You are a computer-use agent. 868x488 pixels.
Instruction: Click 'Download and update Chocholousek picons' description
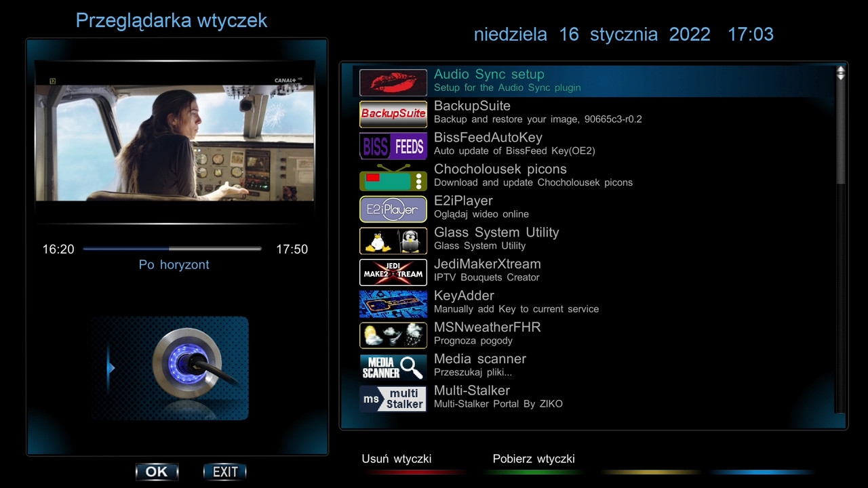click(533, 182)
